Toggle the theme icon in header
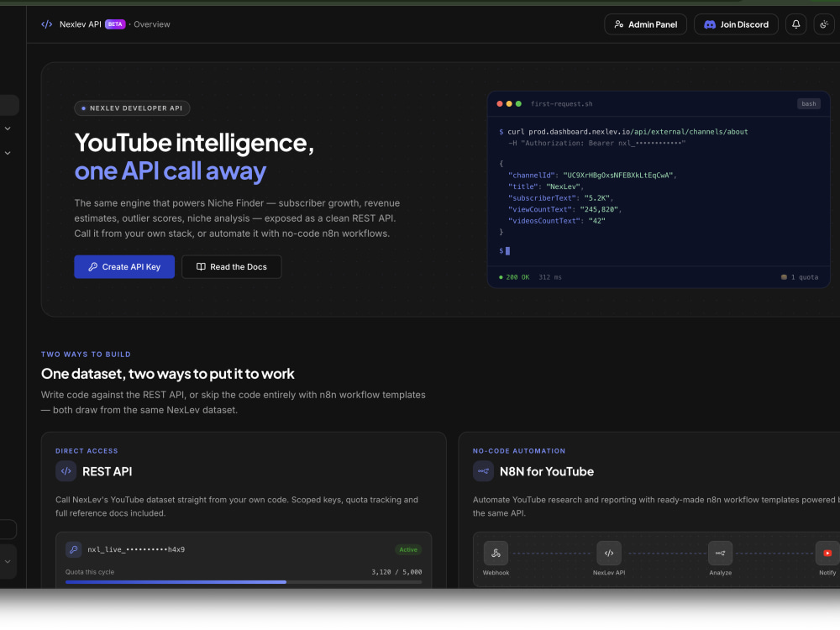This screenshot has height=630, width=840. [x=825, y=24]
